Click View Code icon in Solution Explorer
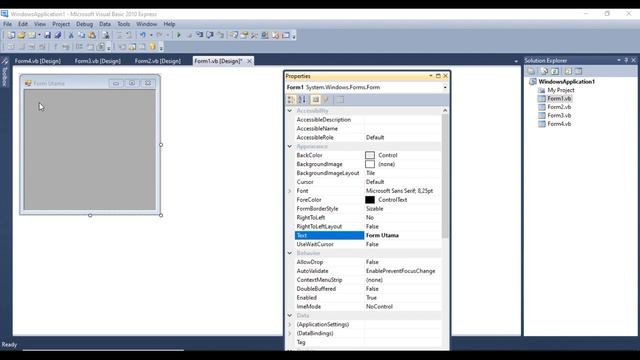 pyautogui.click(x=568, y=71)
